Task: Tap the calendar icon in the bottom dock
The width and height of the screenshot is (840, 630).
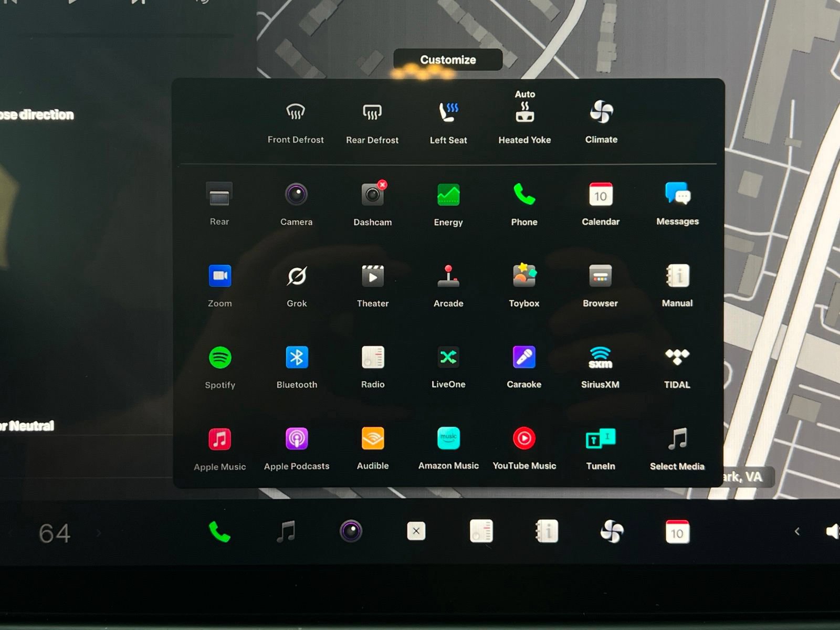Action: pos(677,532)
